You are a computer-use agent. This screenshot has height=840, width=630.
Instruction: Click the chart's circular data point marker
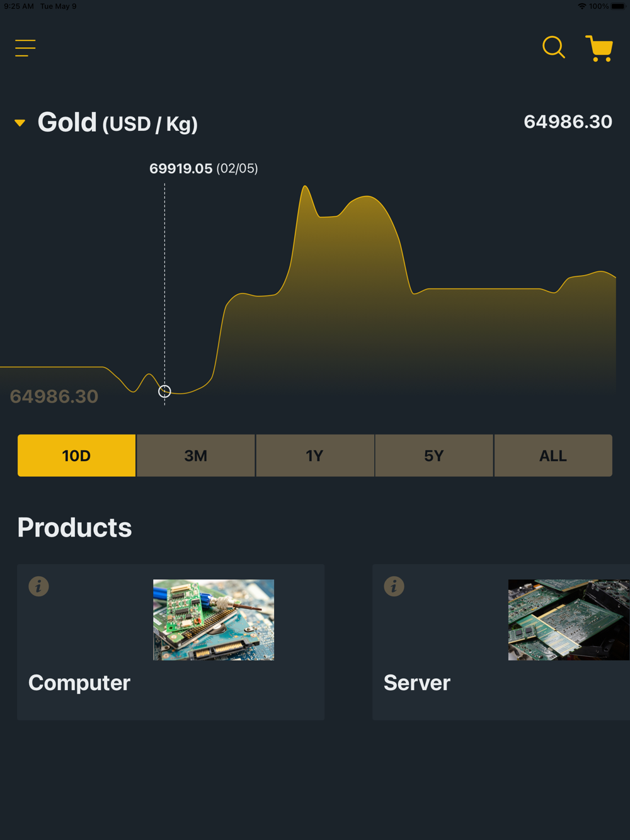click(164, 392)
